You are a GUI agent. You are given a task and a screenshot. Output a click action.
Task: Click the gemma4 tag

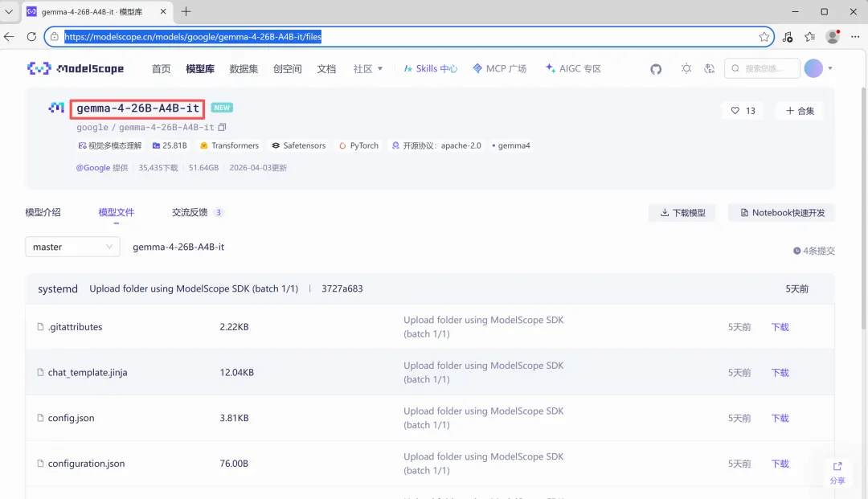(x=511, y=145)
